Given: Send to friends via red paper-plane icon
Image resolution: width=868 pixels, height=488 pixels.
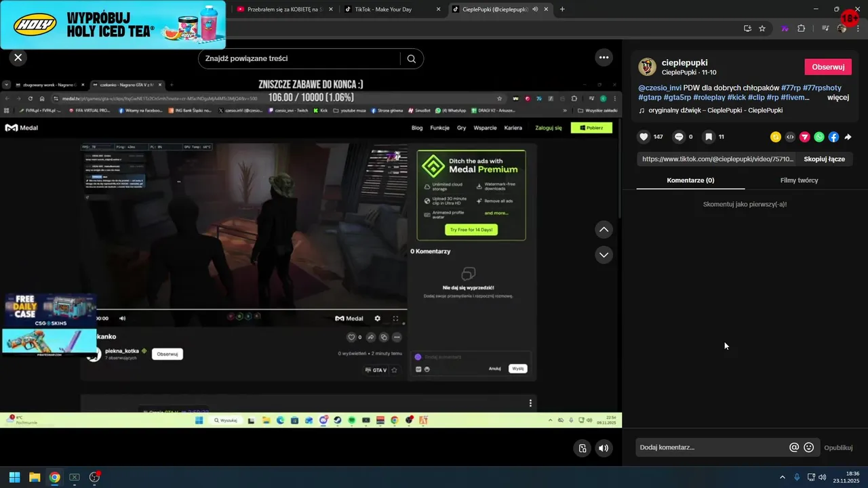Looking at the screenshot, I should coord(805,137).
